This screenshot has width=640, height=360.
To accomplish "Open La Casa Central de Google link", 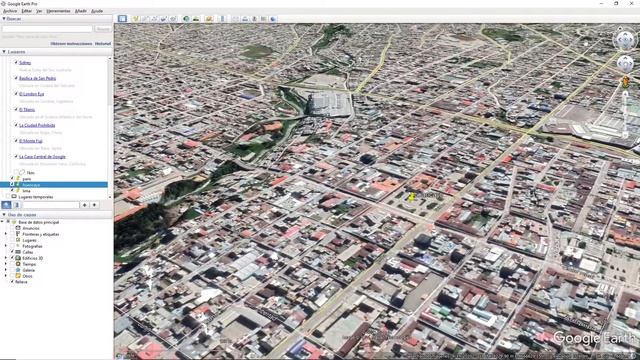I will click(42, 156).
